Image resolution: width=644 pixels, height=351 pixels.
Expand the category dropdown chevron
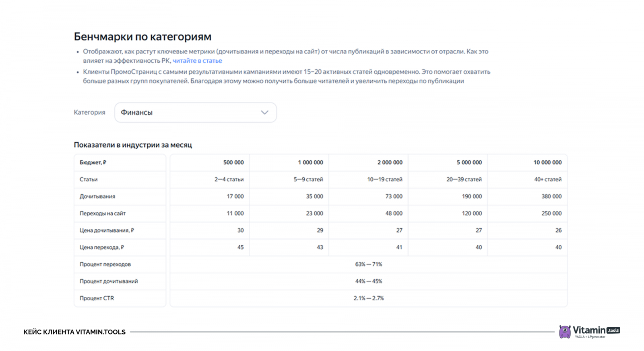264,113
